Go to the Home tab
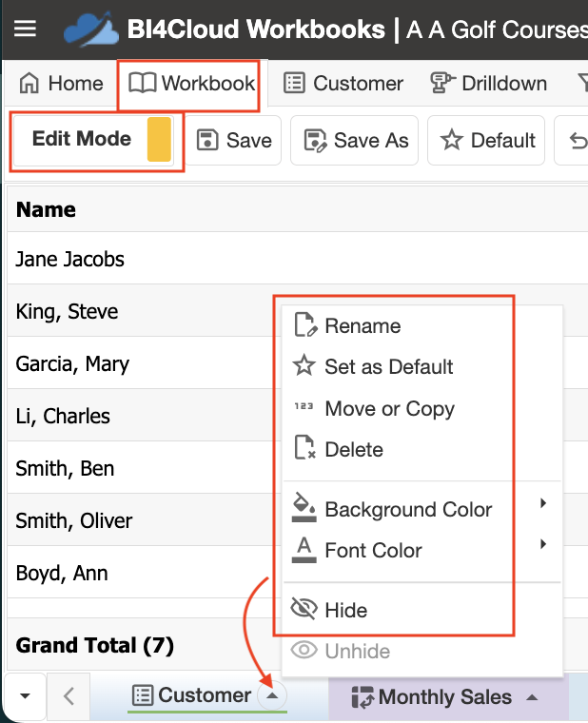The width and height of the screenshot is (588, 723). click(61, 84)
